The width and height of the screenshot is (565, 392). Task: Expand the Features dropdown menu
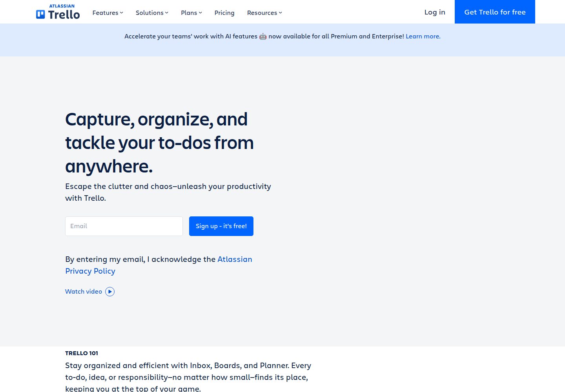[x=108, y=13]
